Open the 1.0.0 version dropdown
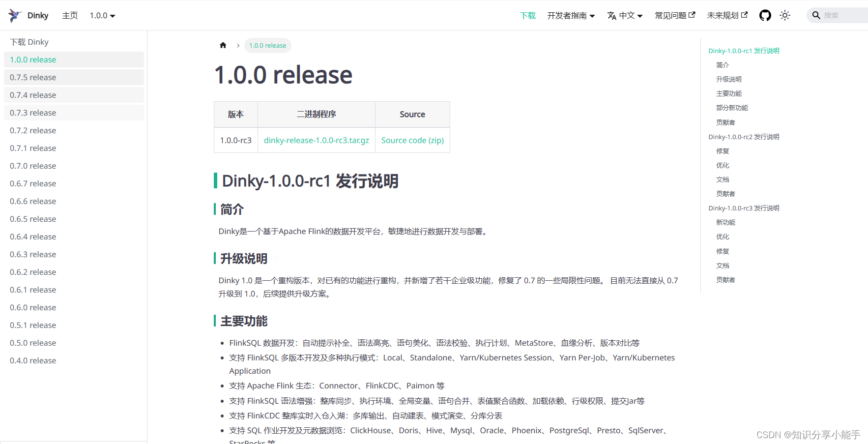The height and width of the screenshot is (444, 868). click(x=102, y=15)
